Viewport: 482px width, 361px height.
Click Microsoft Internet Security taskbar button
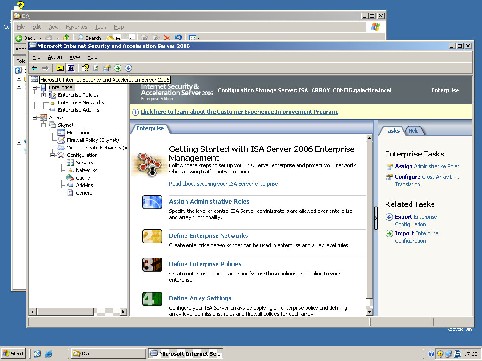(185, 354)
